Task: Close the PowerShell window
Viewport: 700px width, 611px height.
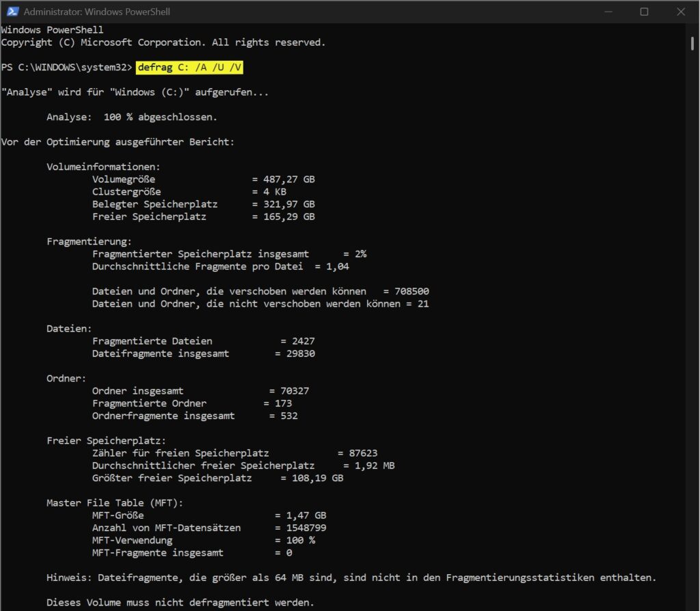Action: 681,12
